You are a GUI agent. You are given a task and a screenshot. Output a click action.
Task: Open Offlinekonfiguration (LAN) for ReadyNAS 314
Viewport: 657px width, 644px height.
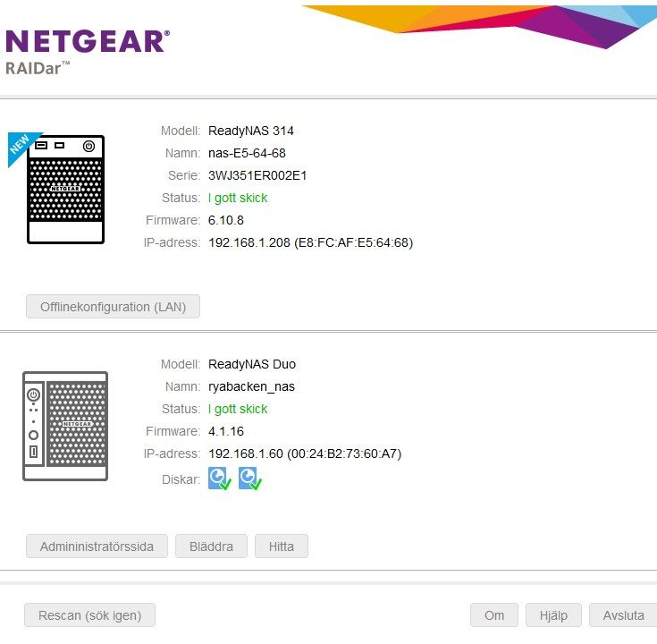pyautogui.click(x=113, y=307)
